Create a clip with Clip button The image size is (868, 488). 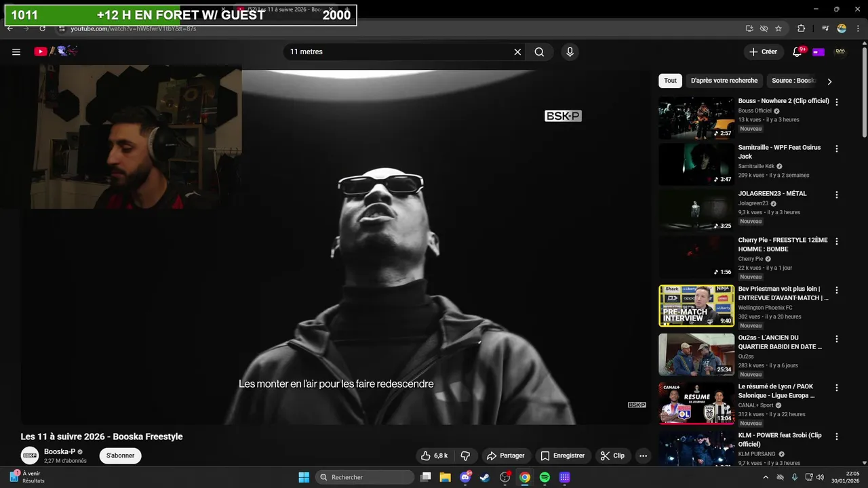[612, 456]
